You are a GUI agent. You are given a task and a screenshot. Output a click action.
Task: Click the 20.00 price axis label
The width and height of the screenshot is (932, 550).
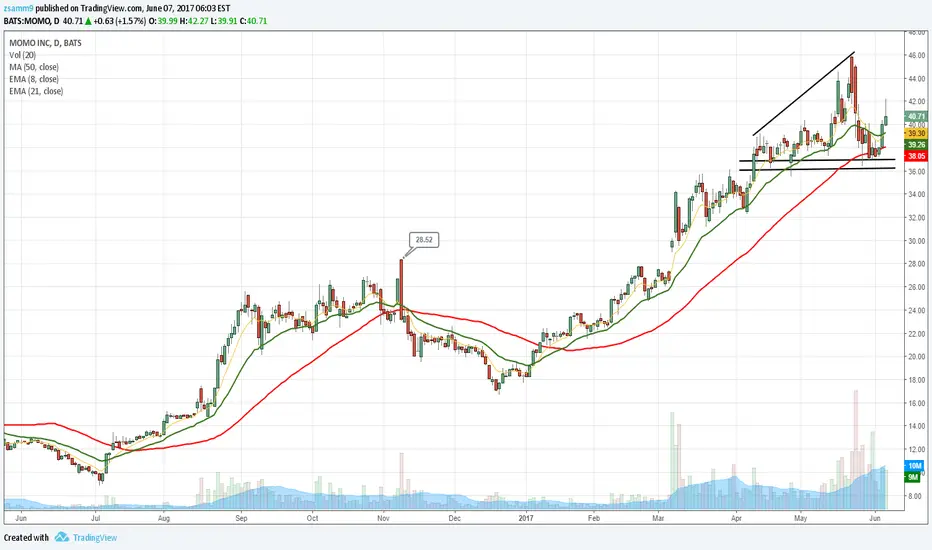pos(916,357)
